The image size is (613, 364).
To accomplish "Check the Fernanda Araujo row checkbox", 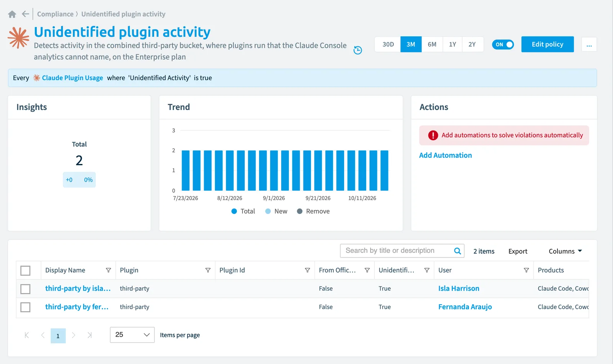I will (25, 307).
